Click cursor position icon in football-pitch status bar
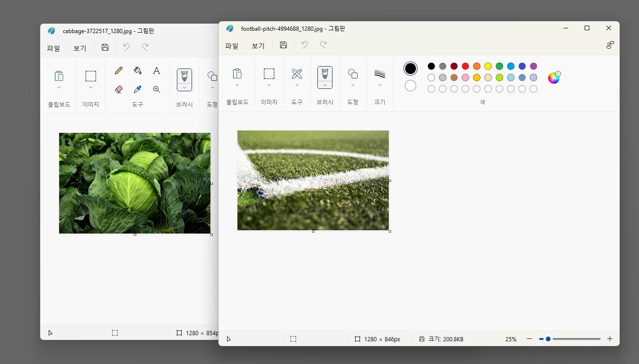The image size is (639, 364). [x=229, y=339]
